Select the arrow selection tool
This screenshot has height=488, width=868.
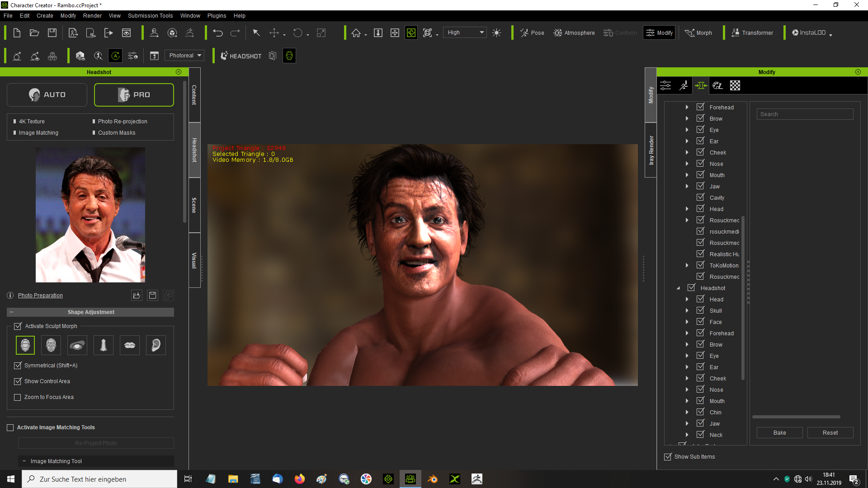[x=256, y=33]
